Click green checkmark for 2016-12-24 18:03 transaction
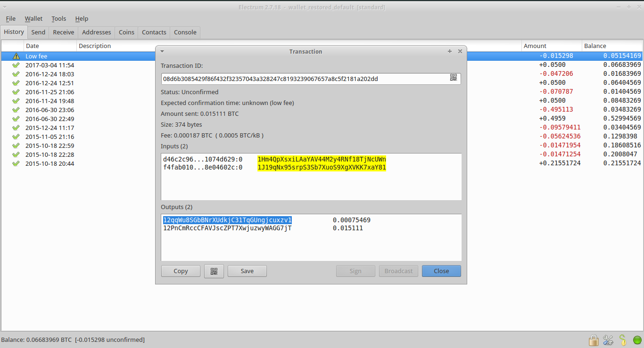Viewport: 644px width, 348px height. pos(16,74)
